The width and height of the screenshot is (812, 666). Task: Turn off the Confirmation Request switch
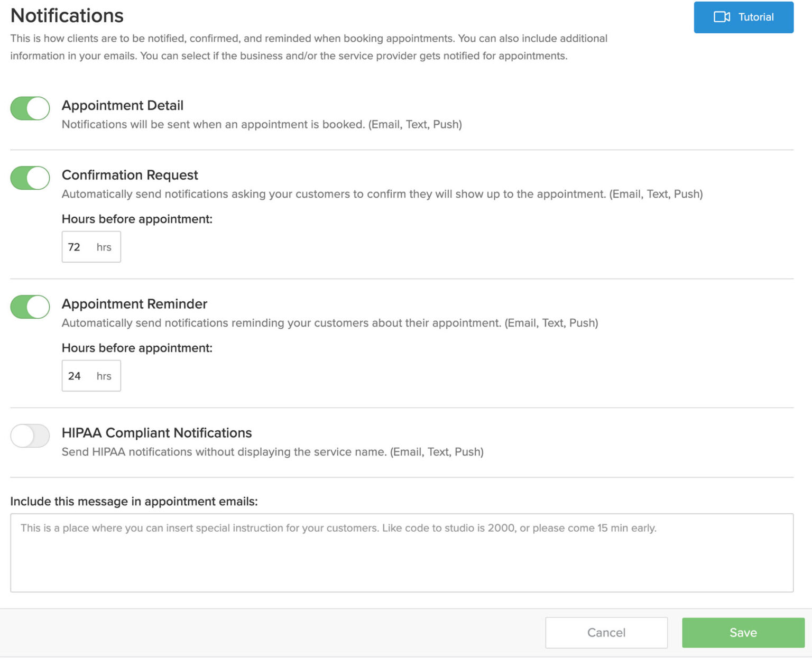tap(30, 178)
